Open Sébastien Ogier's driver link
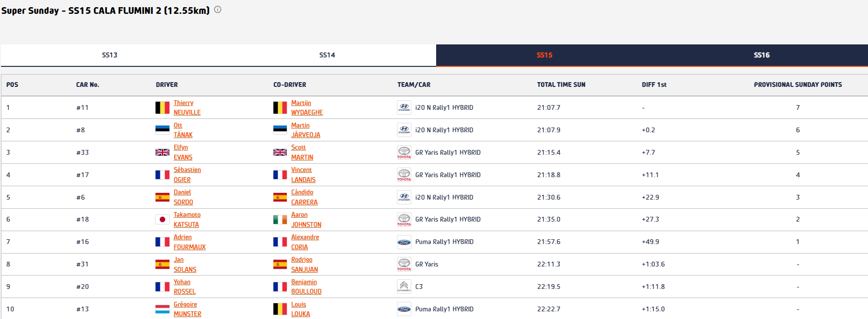 point(187,175)
